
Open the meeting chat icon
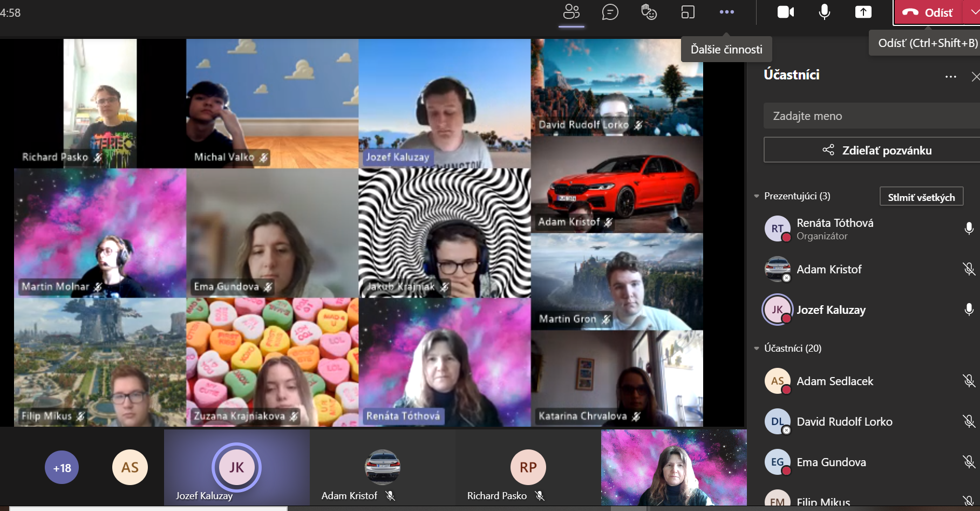click(610, 12)
